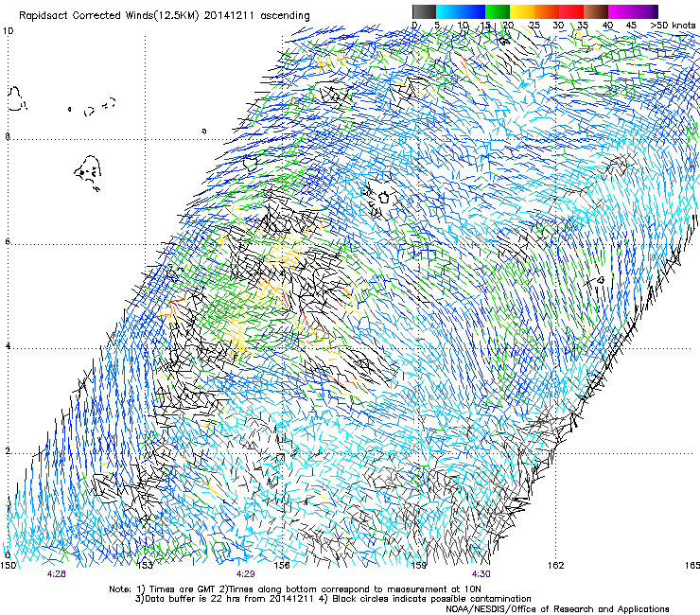Click the '>50 knots' legend label
The width and height of the screenshot is (700, 615).
coord(673,26)
